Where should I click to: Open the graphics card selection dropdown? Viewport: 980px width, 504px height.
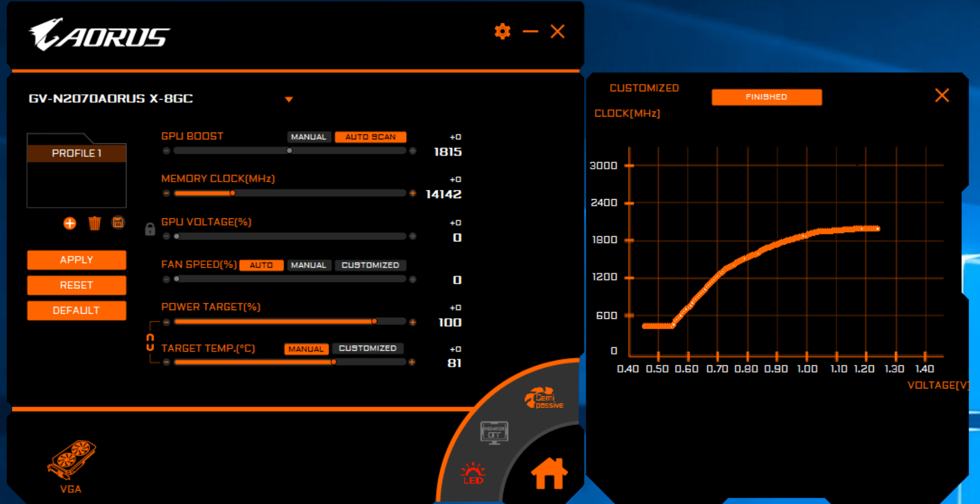(x=289, y=99)
